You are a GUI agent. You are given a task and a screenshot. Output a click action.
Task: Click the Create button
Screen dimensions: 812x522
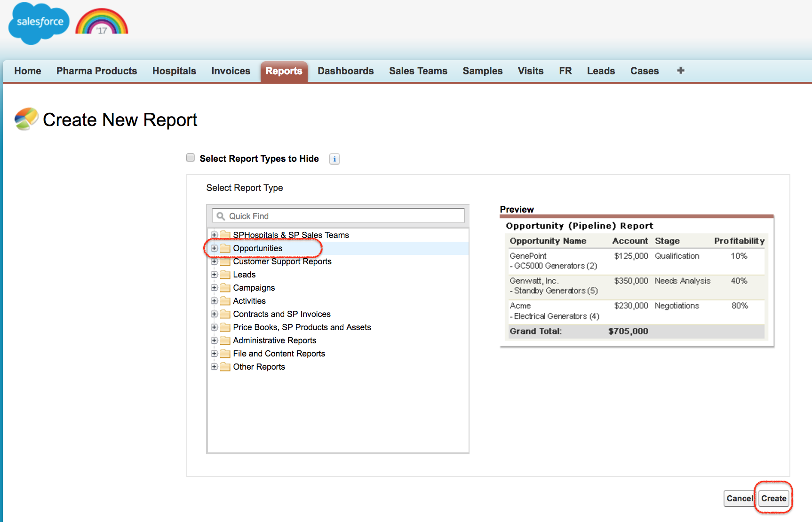774,498
